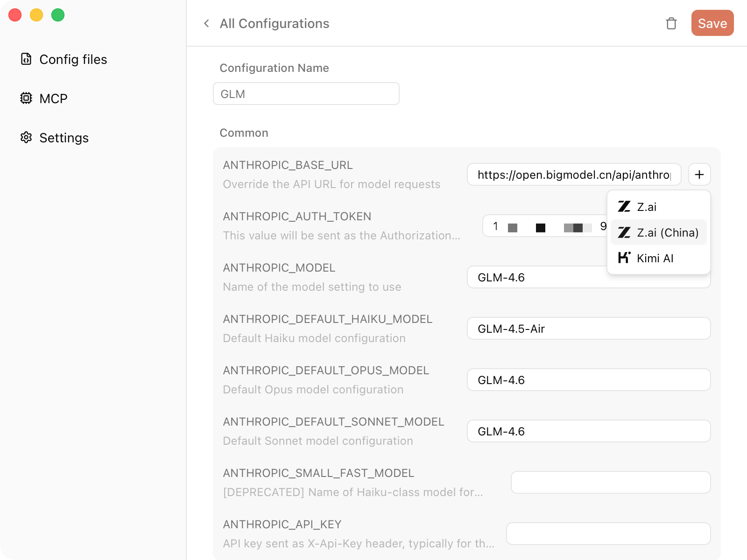Click the Settings gear icon
747x560 pixels.
point(26,138)
